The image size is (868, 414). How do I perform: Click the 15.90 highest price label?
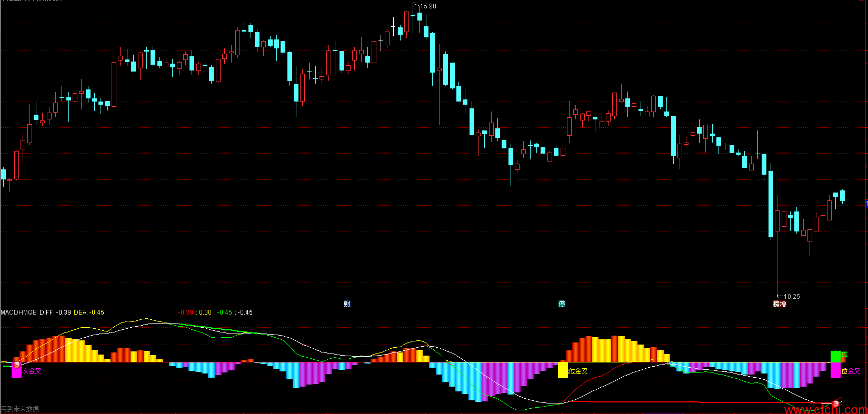[x=428, y=6]
